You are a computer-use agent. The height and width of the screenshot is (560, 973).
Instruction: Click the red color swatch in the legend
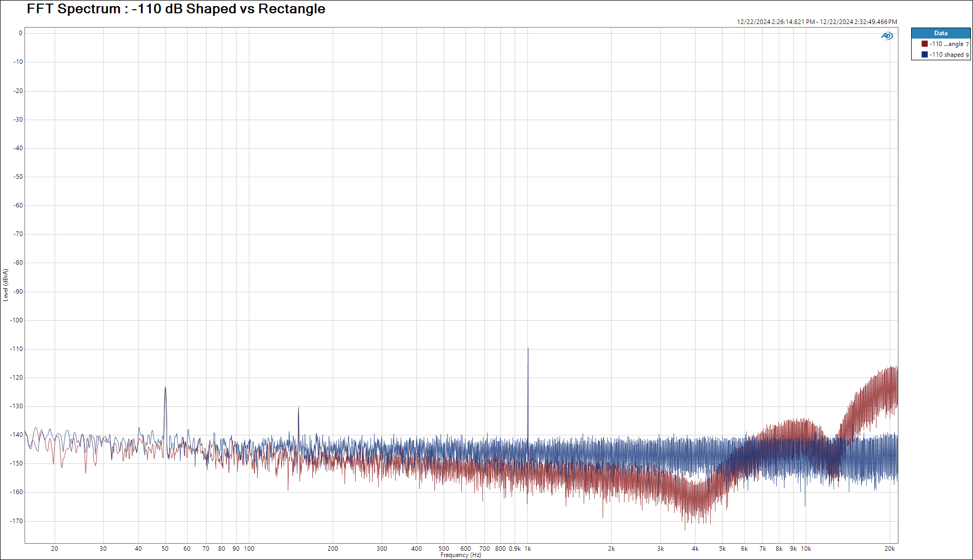924,44
